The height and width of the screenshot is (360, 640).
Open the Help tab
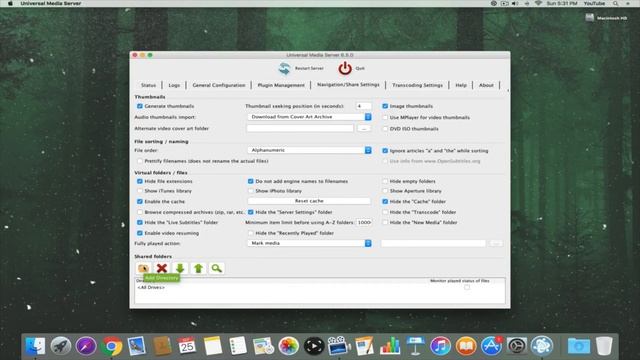461,85
